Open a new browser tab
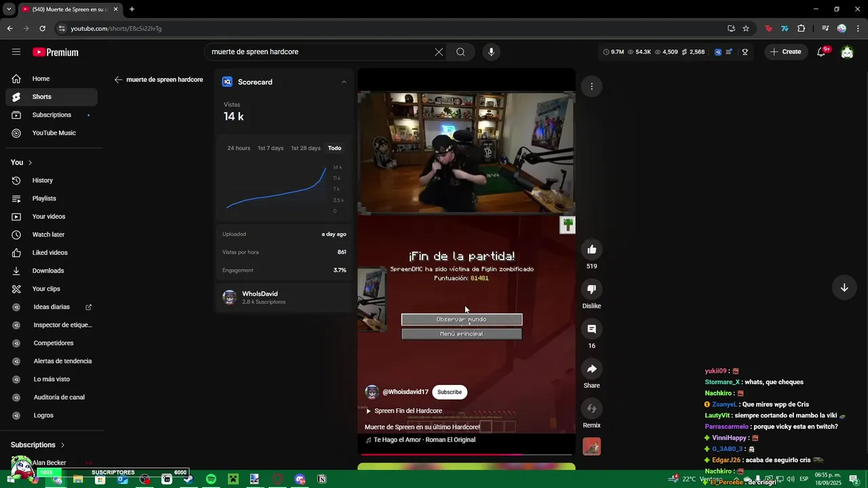This screenshot has width=868, height=488. 132,9
